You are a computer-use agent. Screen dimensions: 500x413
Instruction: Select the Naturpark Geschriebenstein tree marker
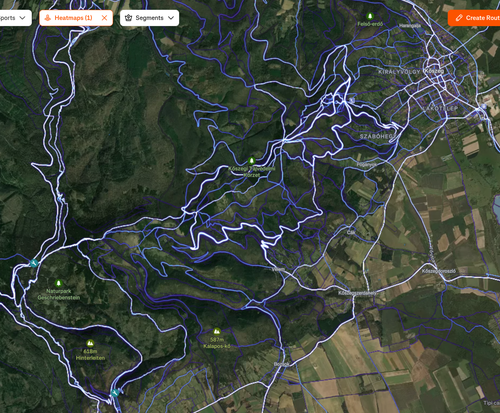(59, 283)
